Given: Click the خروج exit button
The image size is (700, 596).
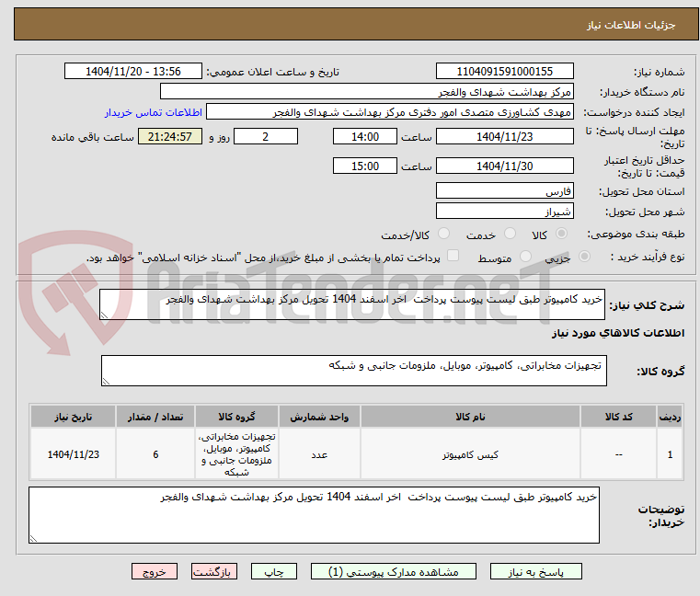Looking at the screenshot, I should click(x=154, y=571).
